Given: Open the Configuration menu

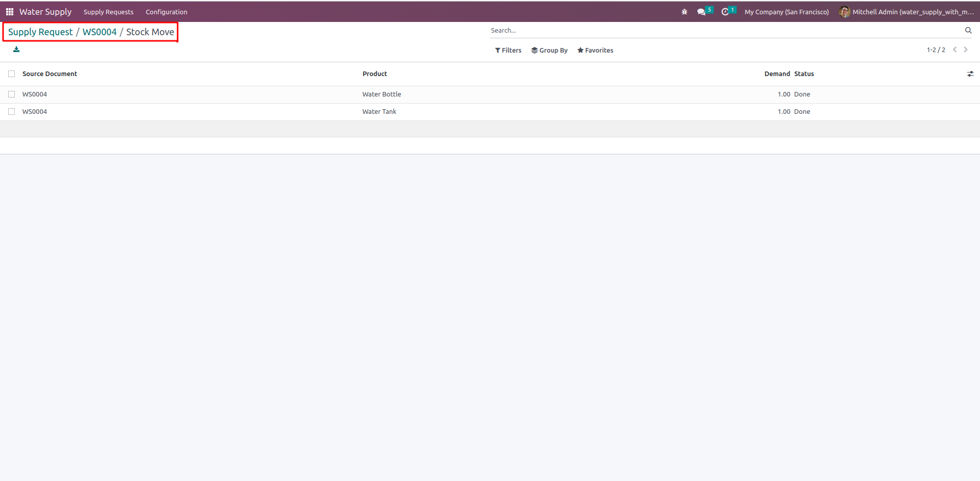Looking at the screenshot, I should 166,12.
